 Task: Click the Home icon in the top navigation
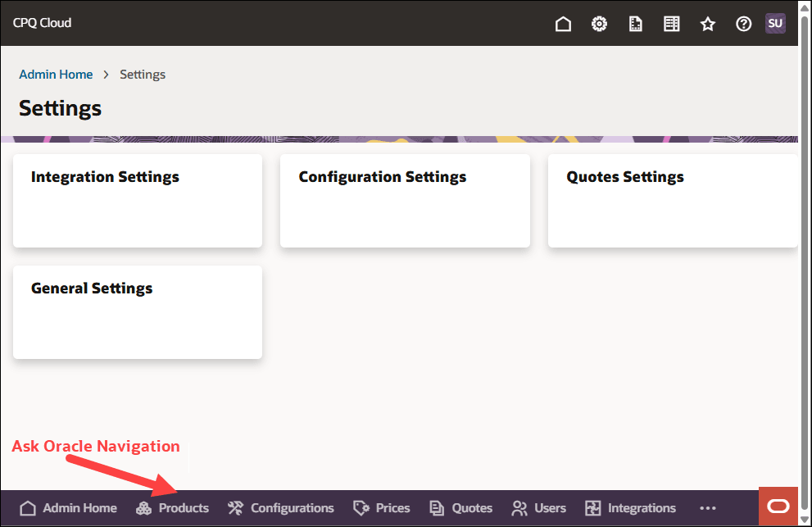pos(563,23)
